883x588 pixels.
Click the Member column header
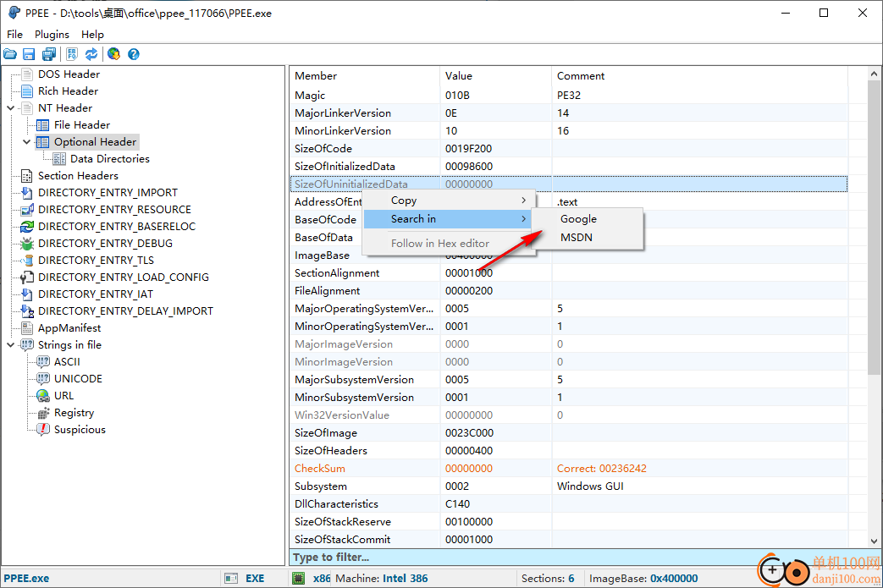pos(364,76)
